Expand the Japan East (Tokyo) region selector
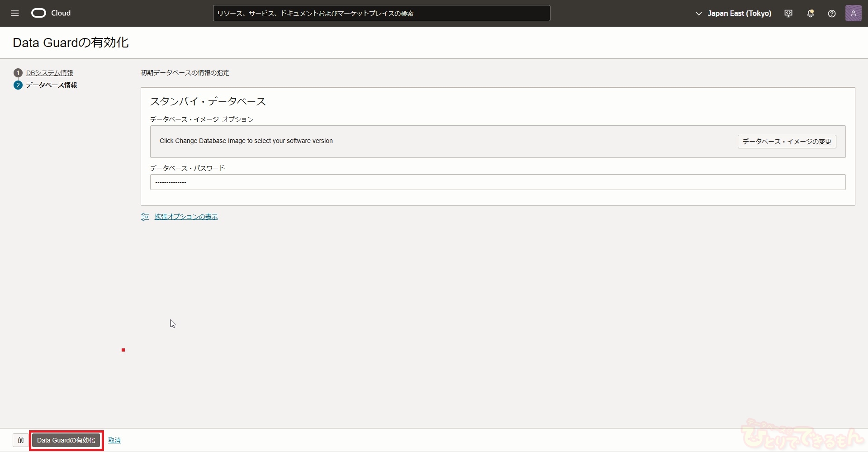The width and height of the screenshot is (868, 452). click(733, 14)
